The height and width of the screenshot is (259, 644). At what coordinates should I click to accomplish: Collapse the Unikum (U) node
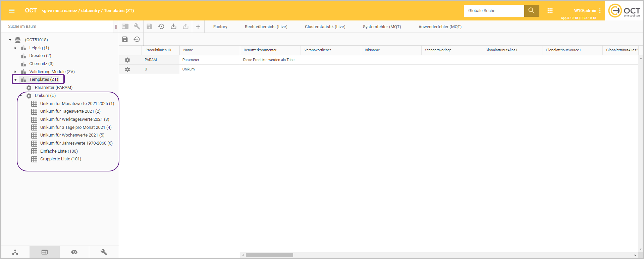click(21, 96)
